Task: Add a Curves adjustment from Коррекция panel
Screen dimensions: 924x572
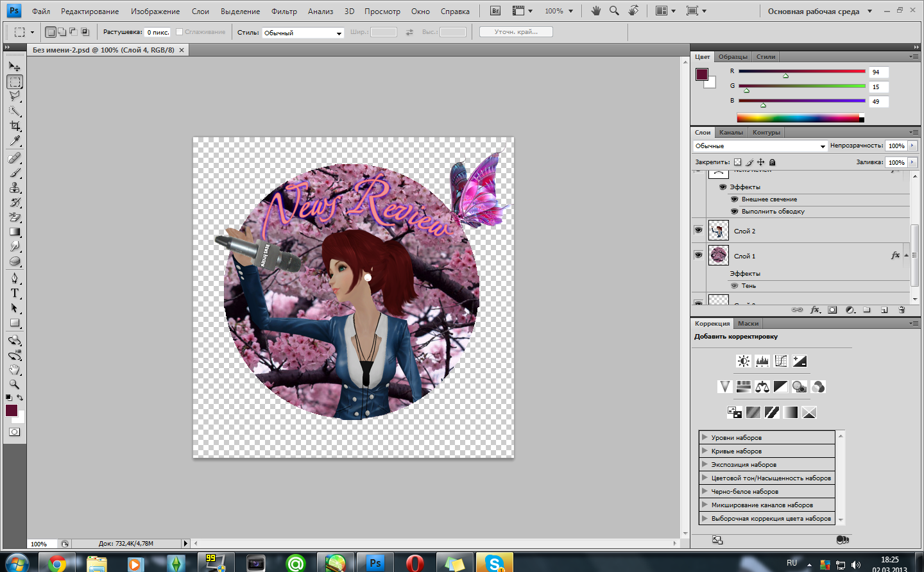Action: pyautogui.click(x=781, y=361)
